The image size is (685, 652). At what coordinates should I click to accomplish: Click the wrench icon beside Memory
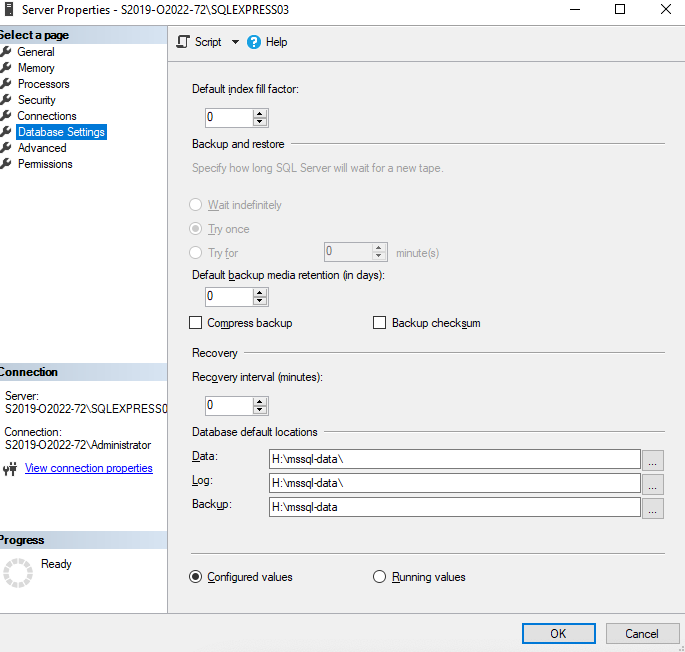tap(6, 68)
